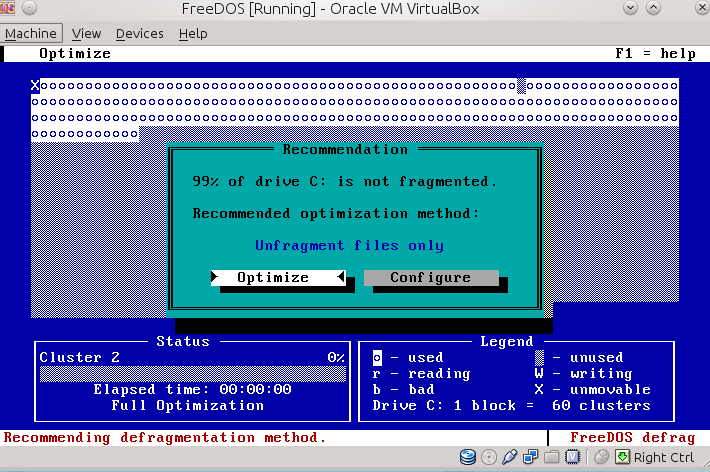Click the 'Cluster 2' status text

(x=80, y=357)
